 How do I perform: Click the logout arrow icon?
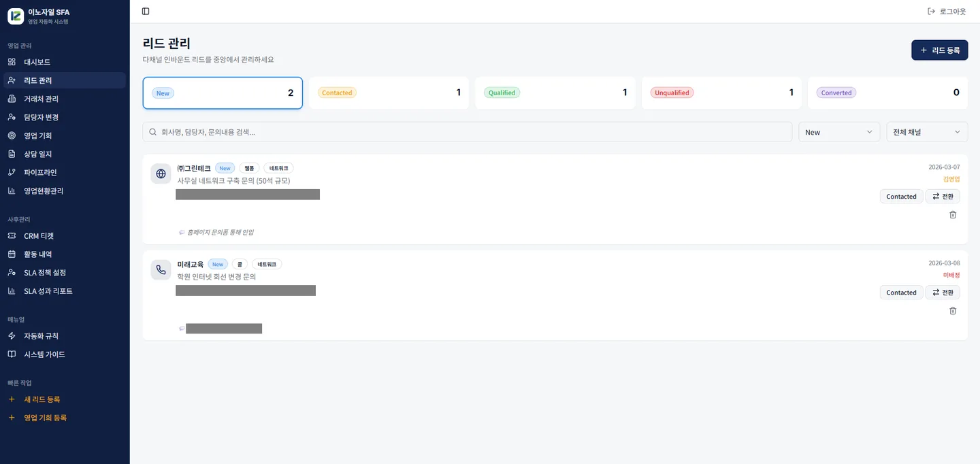coord(931,12)
